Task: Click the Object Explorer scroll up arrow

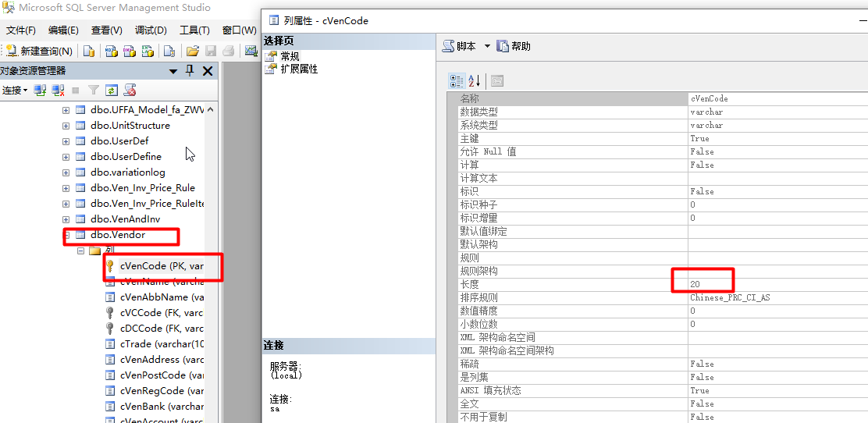Action: coord(210,109)
